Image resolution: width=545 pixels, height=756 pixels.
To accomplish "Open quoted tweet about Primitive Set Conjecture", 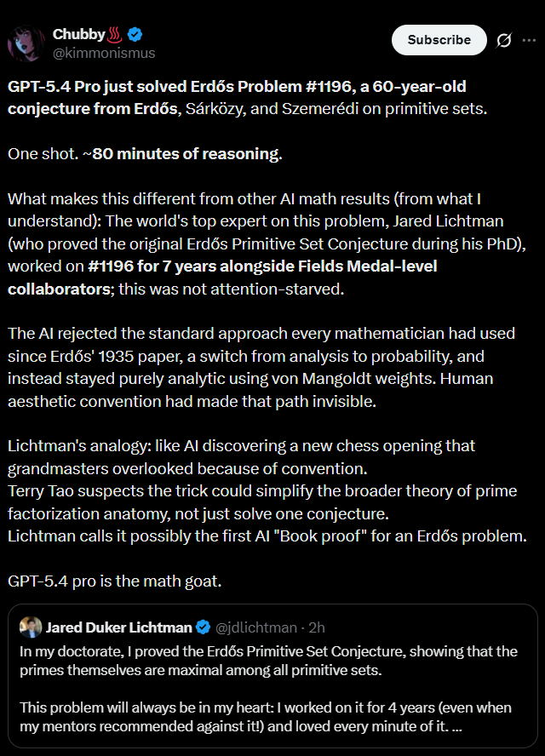I will pyautogui.click(x=272, y=676).
